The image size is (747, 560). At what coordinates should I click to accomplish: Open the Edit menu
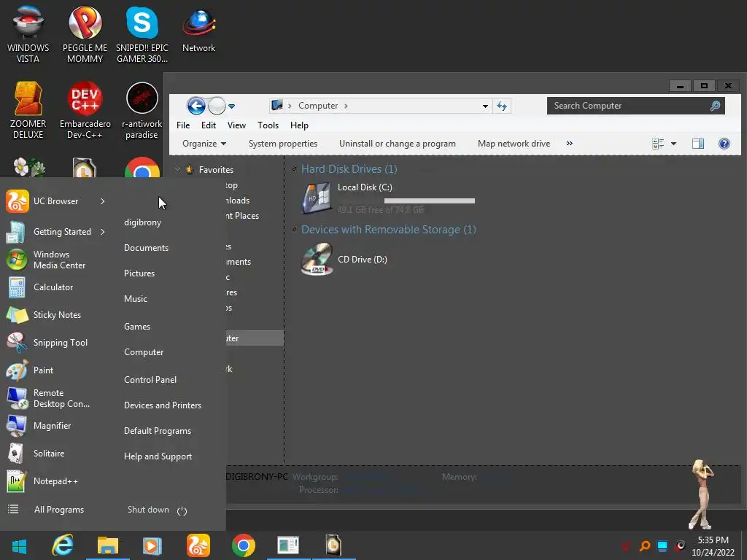click(208, 125)
